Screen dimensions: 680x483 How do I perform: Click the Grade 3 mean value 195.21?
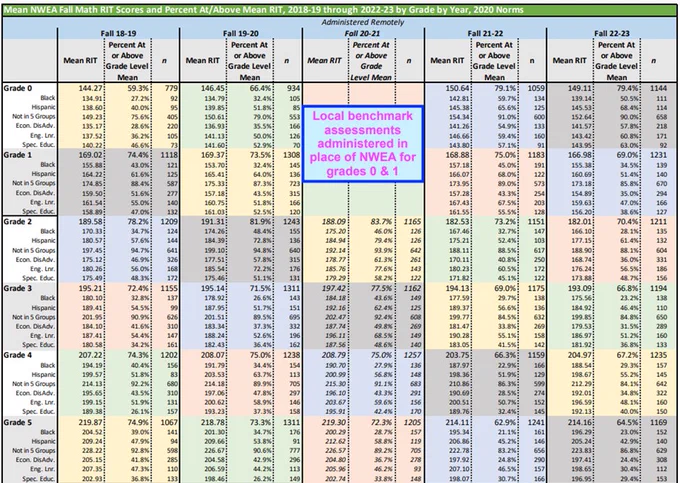pyautogui.click(x=90, y=288)
